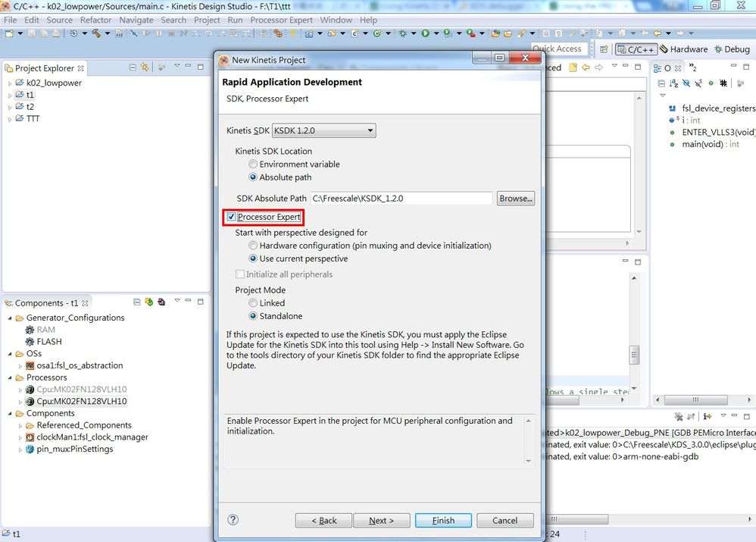This screenshot has width=756, height=542.
Task: Click Initialize all peripherals checkbox
Action: coord(239,274)
